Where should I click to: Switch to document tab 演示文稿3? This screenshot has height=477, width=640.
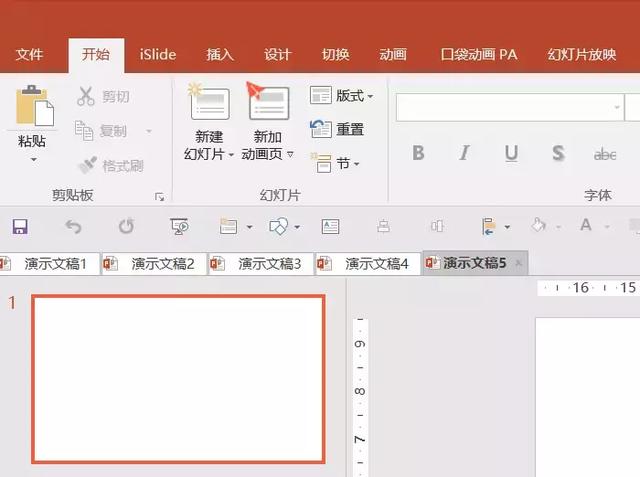pyautogui.click(x=261, y=264)
